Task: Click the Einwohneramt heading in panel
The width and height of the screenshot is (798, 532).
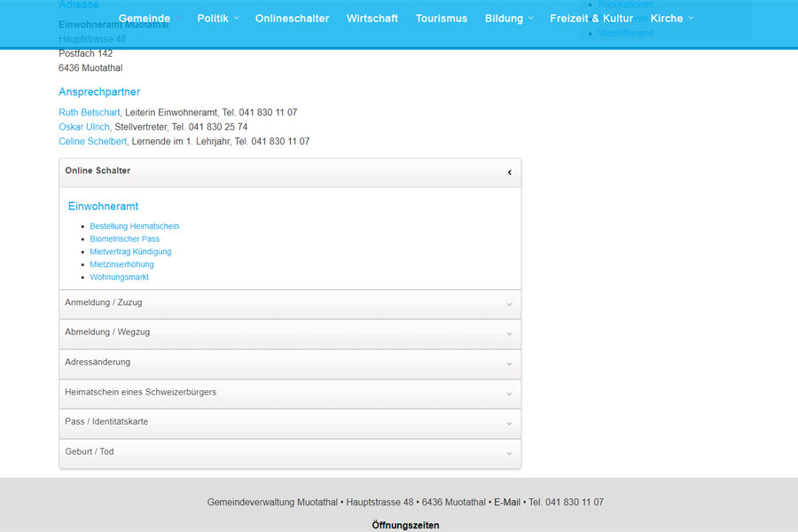Action: [x=104, y=207]
